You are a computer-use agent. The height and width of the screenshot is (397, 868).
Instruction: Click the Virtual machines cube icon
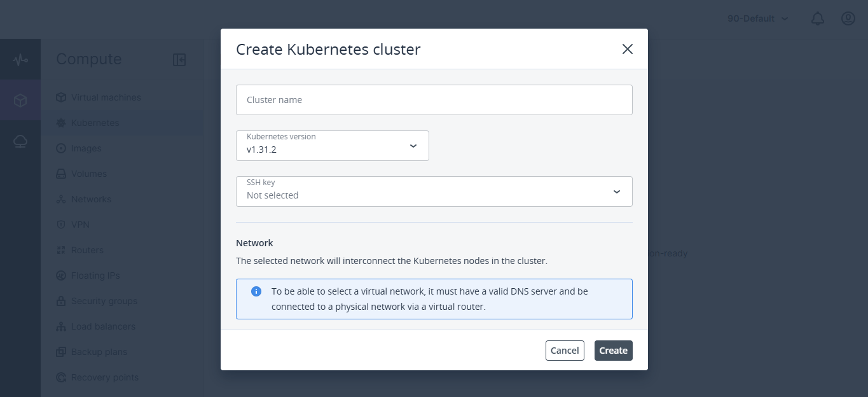pos(61,97)
